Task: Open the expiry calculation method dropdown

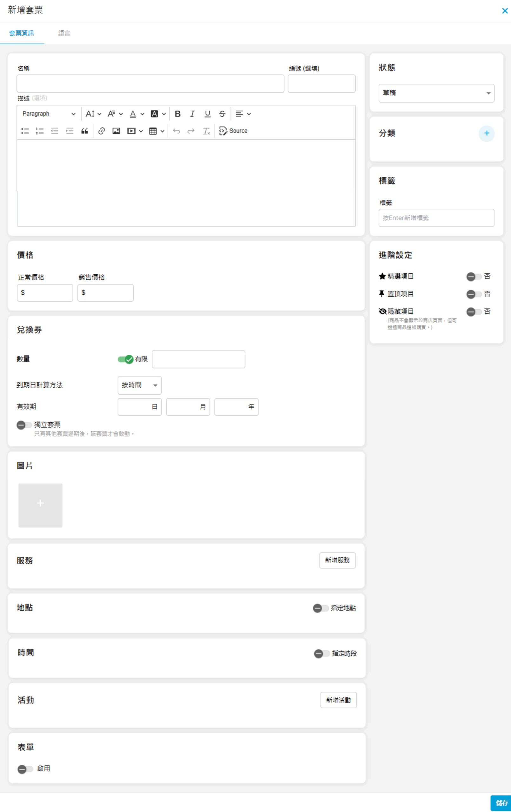Action: click(x=139, y=385)
